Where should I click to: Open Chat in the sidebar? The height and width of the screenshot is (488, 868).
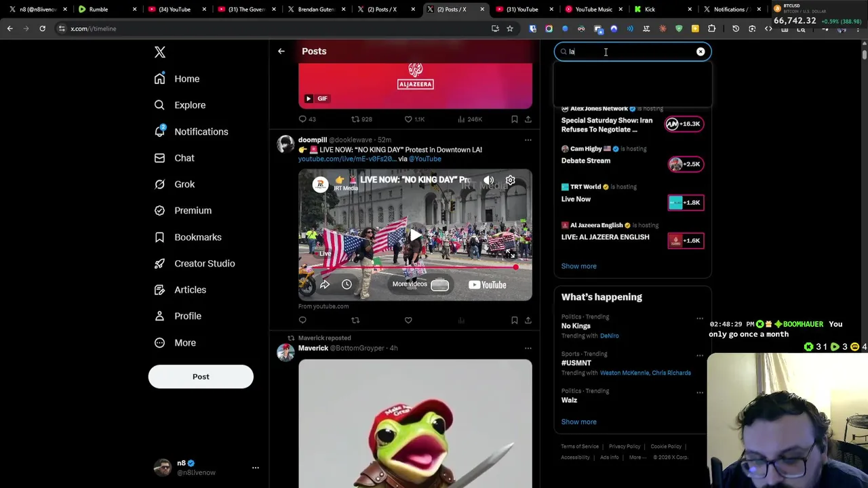(x=174, y=158)
